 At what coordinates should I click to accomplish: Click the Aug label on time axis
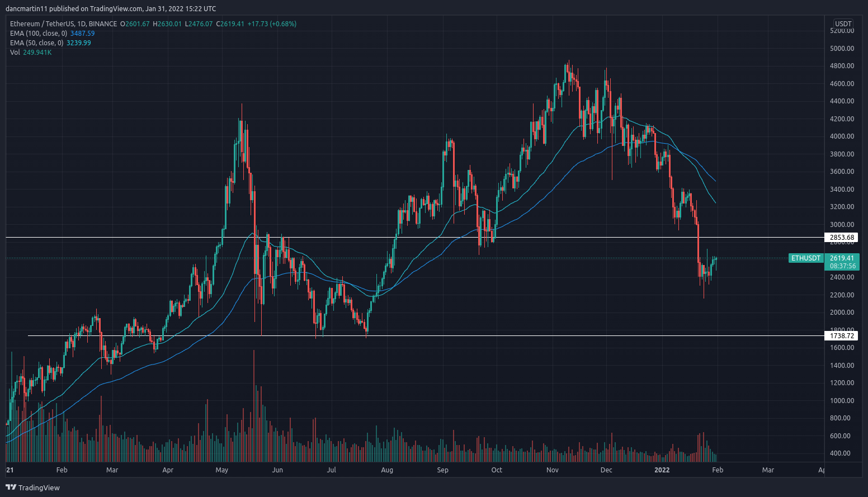387,470
